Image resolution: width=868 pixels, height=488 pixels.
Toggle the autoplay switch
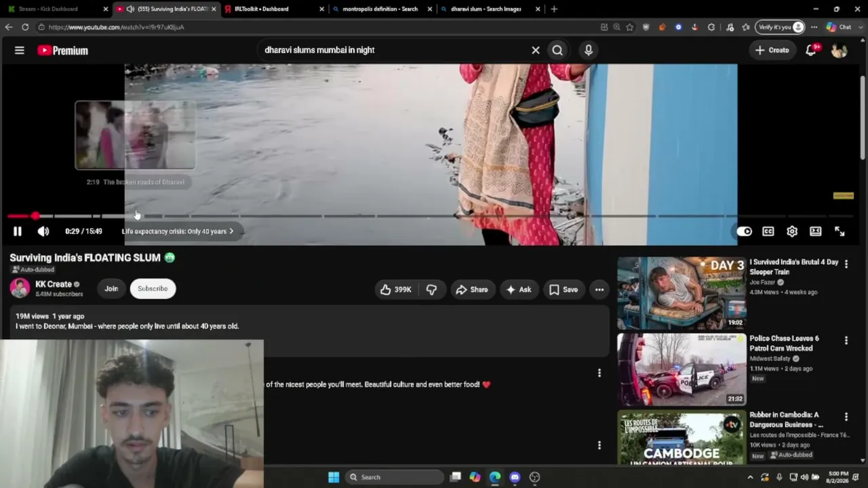[744, 231]
